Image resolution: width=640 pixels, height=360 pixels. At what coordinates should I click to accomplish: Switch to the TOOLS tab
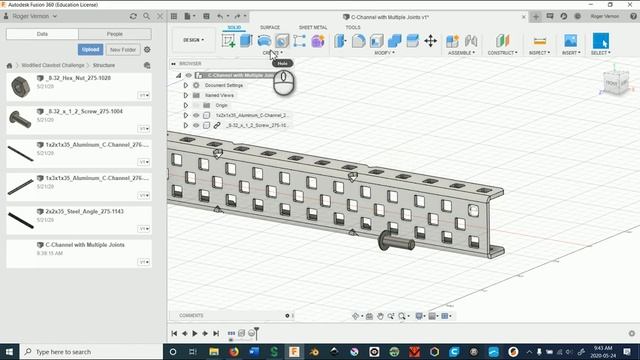[353, 27]
